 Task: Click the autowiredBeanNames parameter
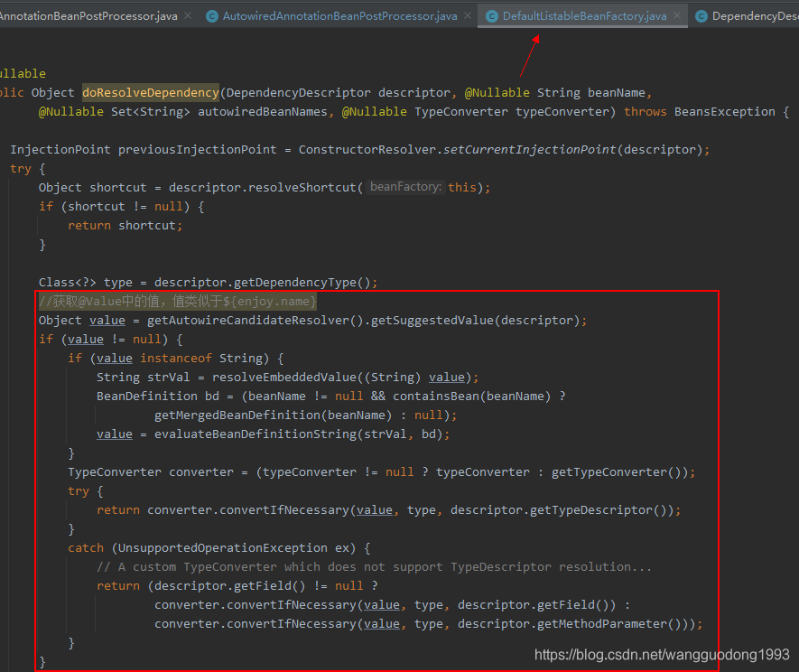pyautogui.click(x=263, y=111)
